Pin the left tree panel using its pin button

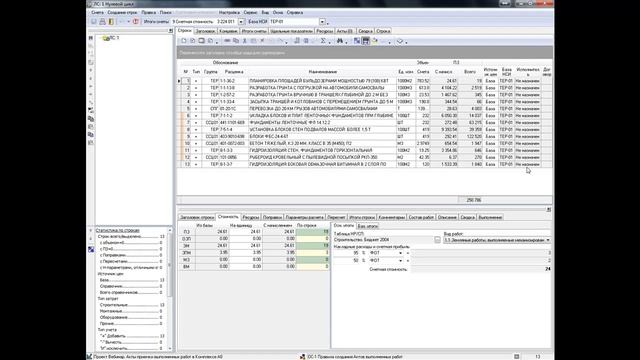(171, 31)
